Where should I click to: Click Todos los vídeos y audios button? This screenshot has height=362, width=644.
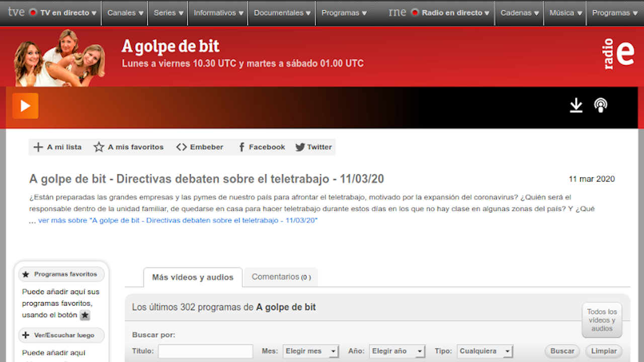pyautogui.click(x=602, y=320)
